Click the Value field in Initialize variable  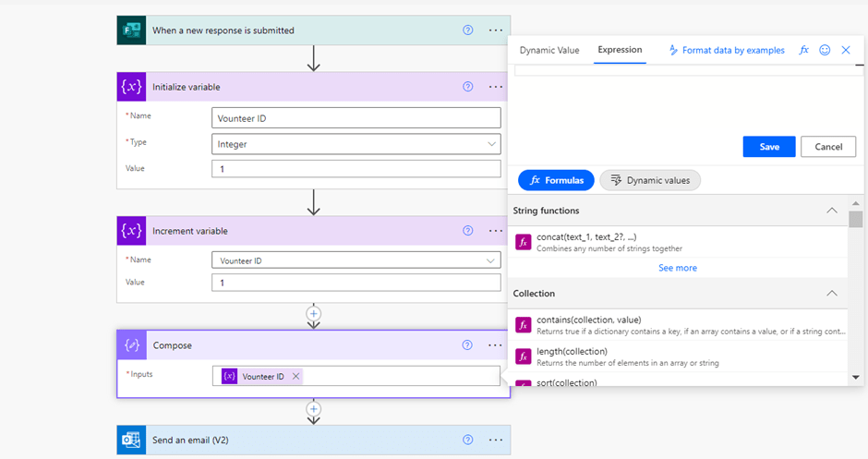tap(356, 169)
